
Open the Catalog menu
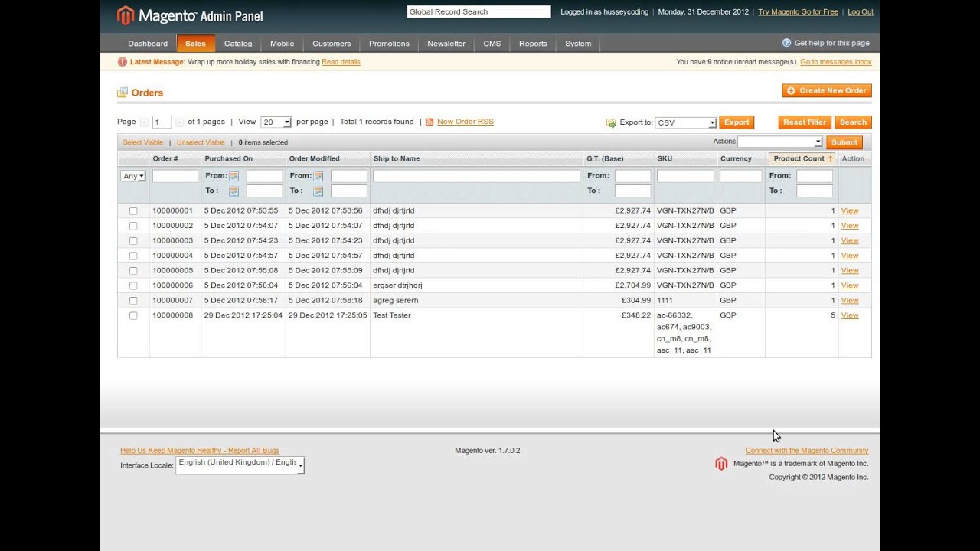point(238,44)
